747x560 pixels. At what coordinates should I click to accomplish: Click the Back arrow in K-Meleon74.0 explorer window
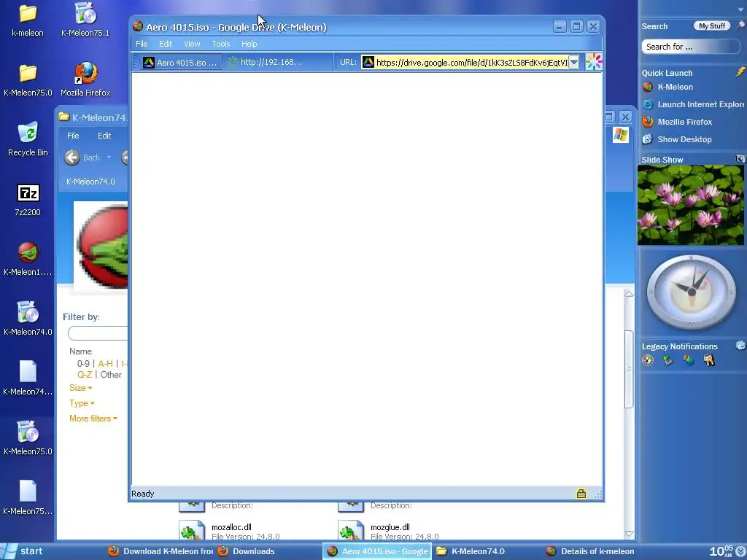coord(72,157)
